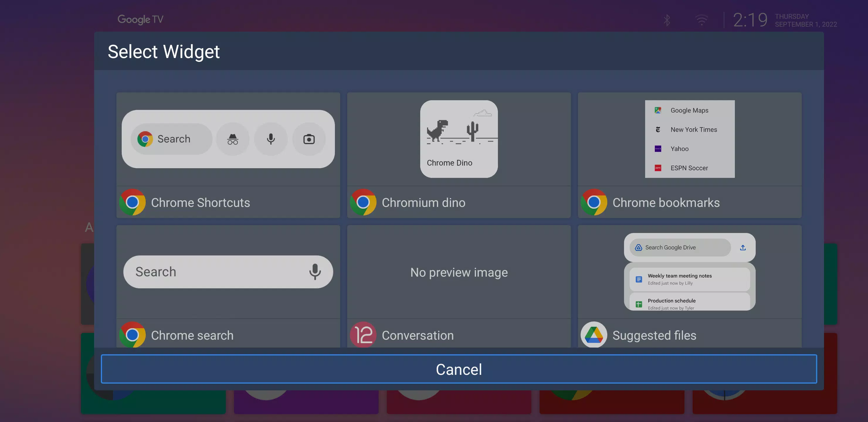The image size is (868, 422).
Task: Click the incognito mode icon in shortcuts
Action: [x=233, y=139]
